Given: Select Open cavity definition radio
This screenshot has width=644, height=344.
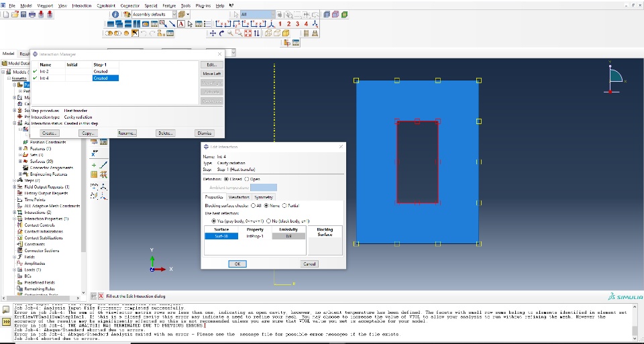Looking at the screenshot, I should 246,179.
